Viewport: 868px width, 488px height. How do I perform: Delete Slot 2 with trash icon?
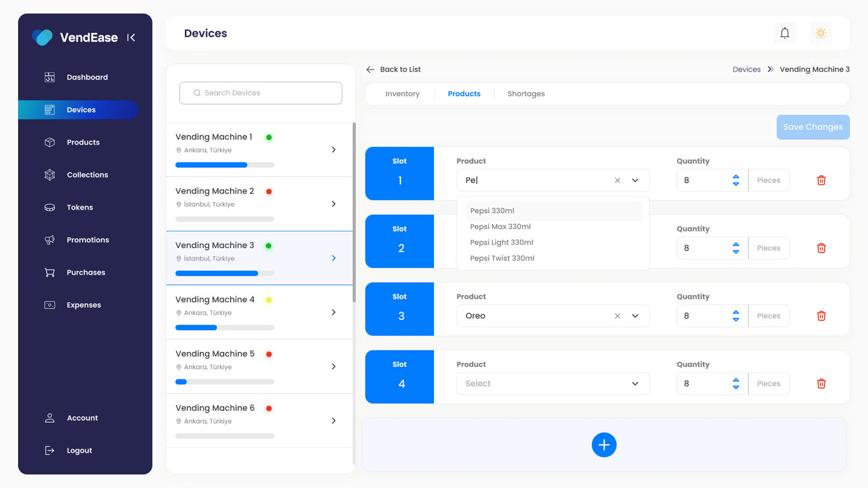pos(821,248)
